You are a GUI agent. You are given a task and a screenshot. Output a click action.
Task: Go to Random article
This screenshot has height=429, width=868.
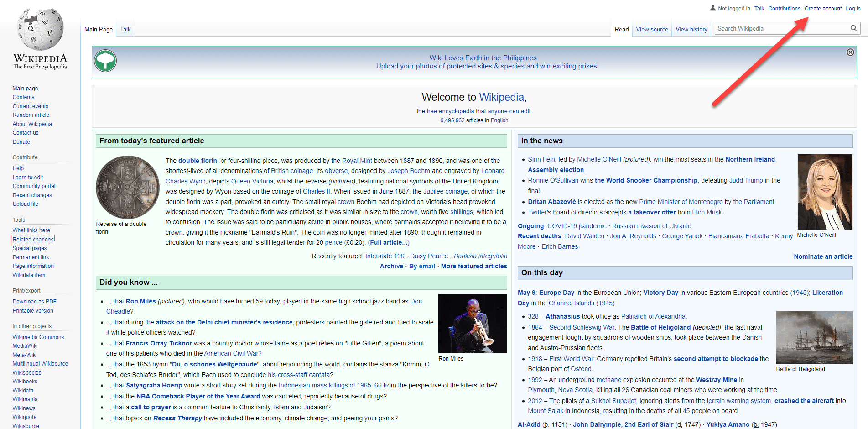click(x=31, y=115)
